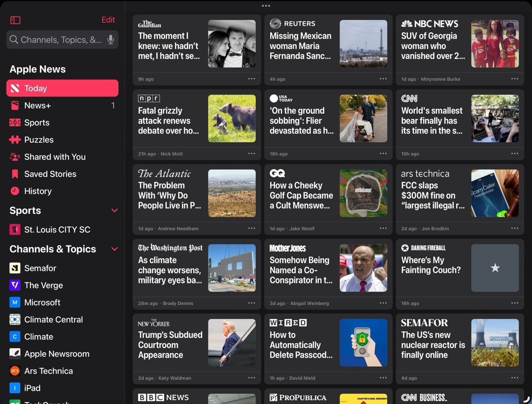The width and height of the screenshot is (532, 404).
Task: Open the Today feed icon in sidebar
Action: coord(15,88)
